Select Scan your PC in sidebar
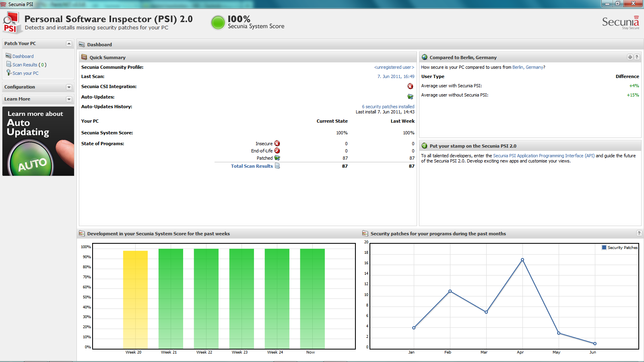The width and height of the screenshot is (644, 362). click(25, 73)
